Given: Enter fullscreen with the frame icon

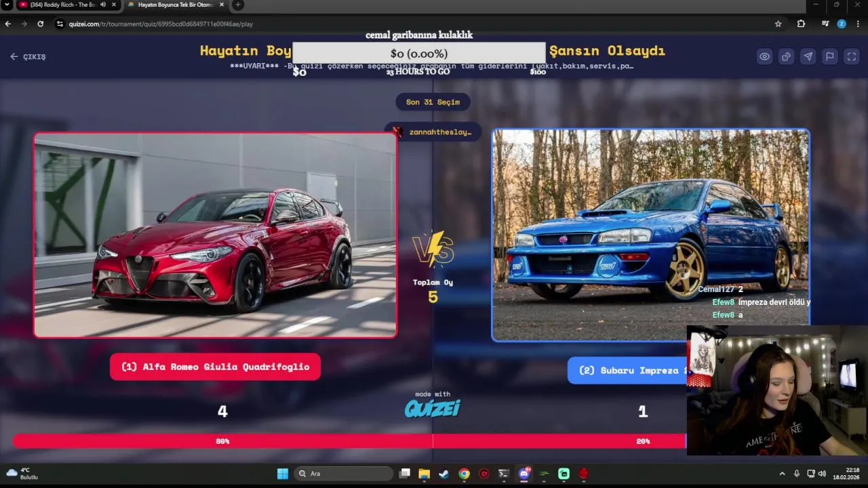Looking at the screenshot, I should tap(851, 57).
